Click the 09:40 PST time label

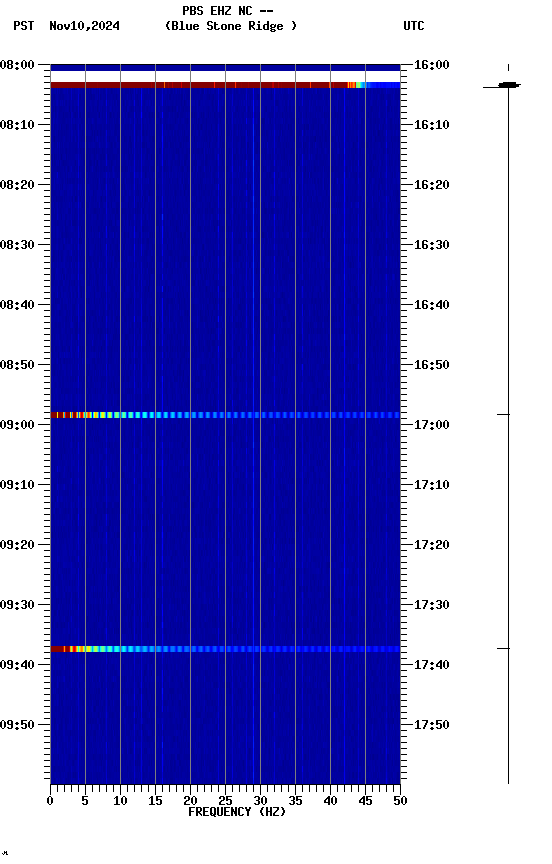pyautogui.click(x=17, y=665)
